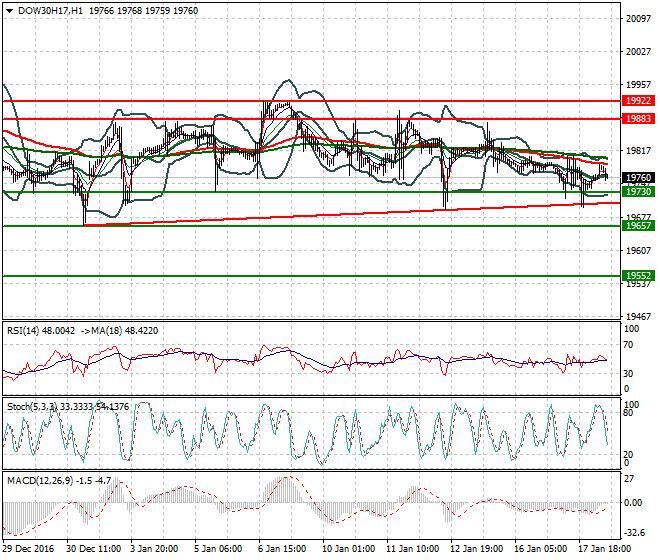The width and height of the screenshot is (660, 560).
Task: Click the RSI scale value 70
Action: click(x=628, y=345)
